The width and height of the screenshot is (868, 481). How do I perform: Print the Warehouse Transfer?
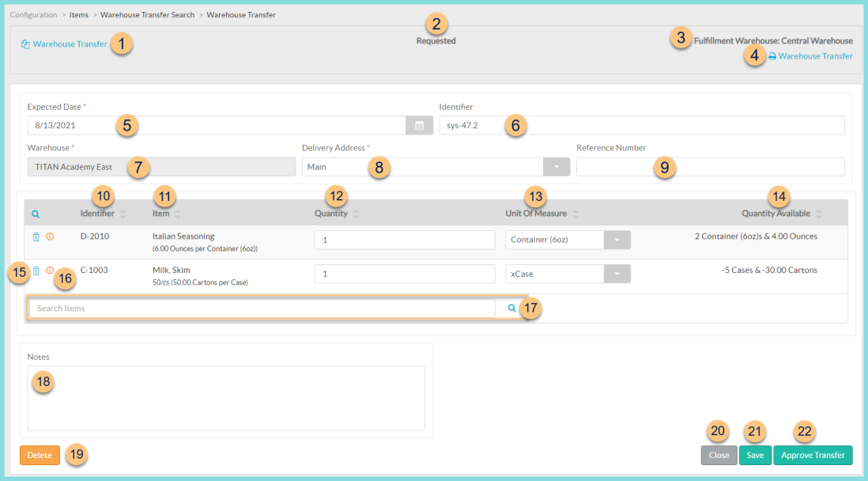tap(772, 56)
